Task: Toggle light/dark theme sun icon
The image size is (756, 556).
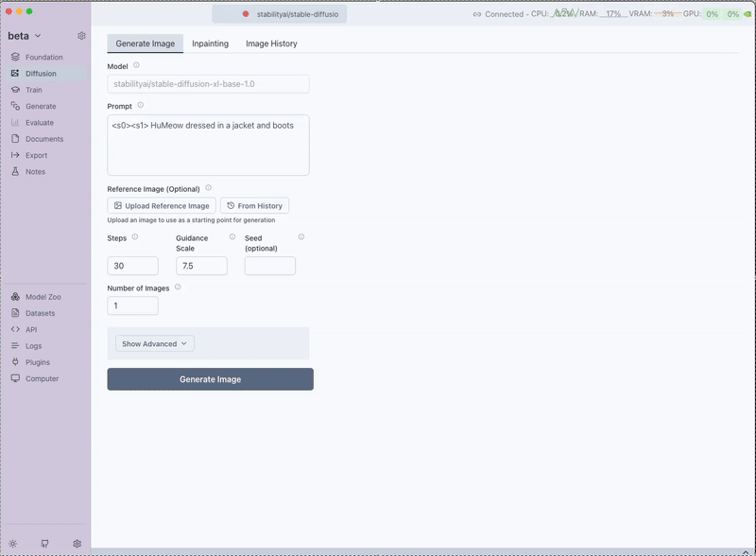Action: pos(13,544)
